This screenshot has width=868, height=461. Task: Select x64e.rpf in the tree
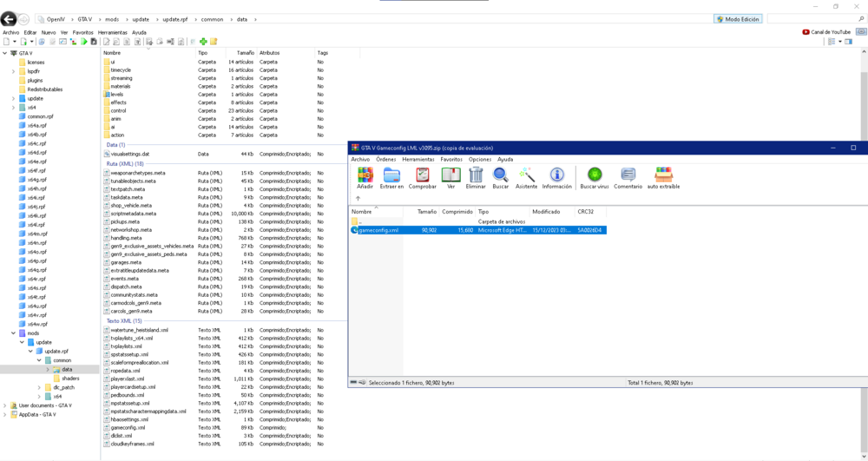(33, 161)
